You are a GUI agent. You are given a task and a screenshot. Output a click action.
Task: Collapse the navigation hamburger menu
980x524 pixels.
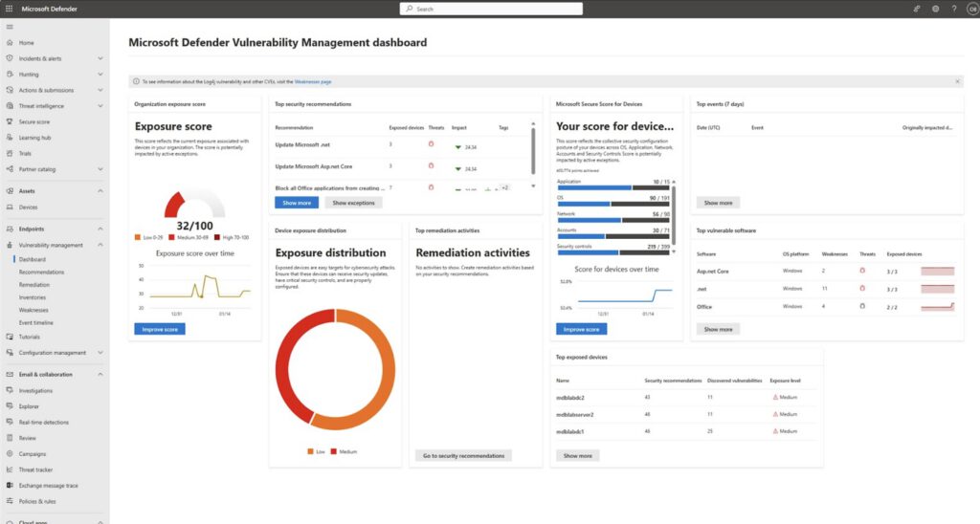point(10,27)
